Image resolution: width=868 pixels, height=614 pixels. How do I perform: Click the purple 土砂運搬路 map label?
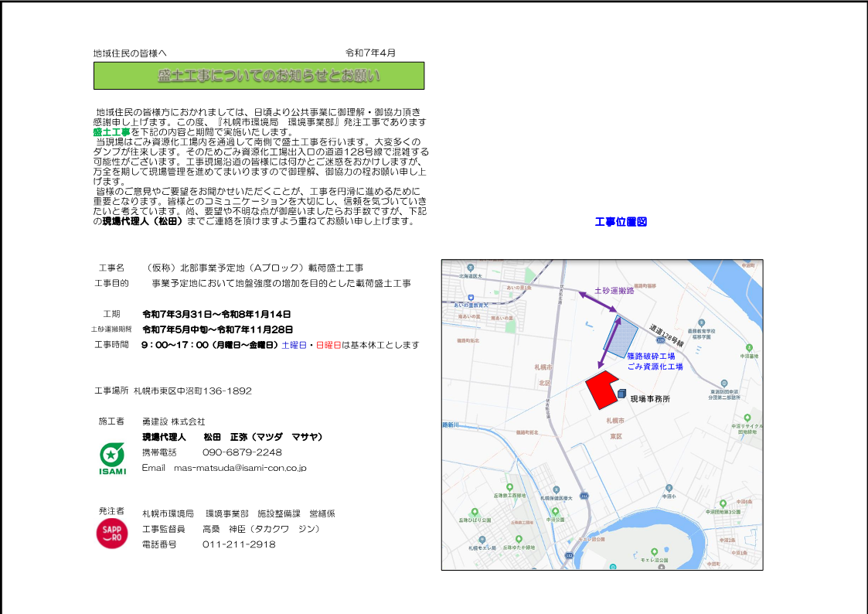click(614, 291)
